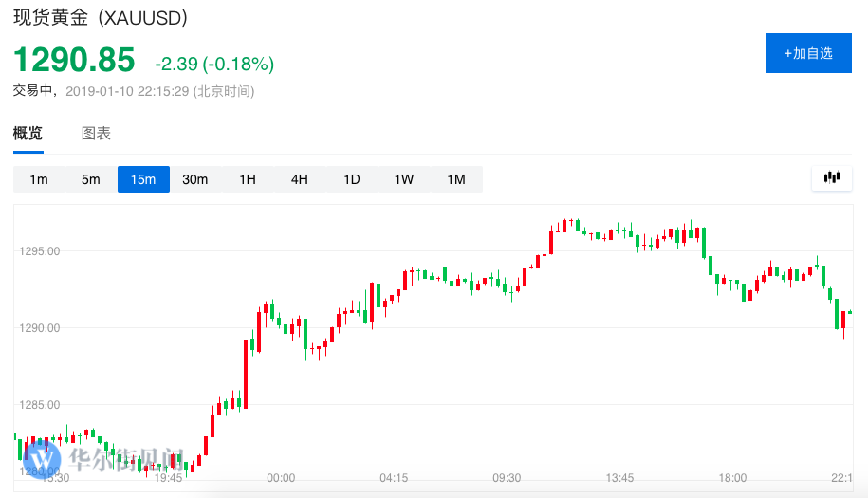Viewport: 868px width, 498px height.
Task: Select the 15m timeframe
Action: click(x=143, y=179)
